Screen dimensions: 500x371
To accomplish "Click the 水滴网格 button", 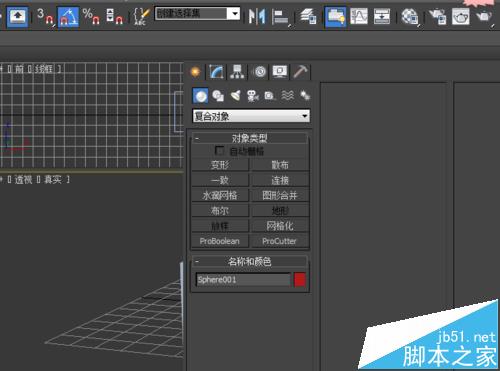I will point(220,195).
